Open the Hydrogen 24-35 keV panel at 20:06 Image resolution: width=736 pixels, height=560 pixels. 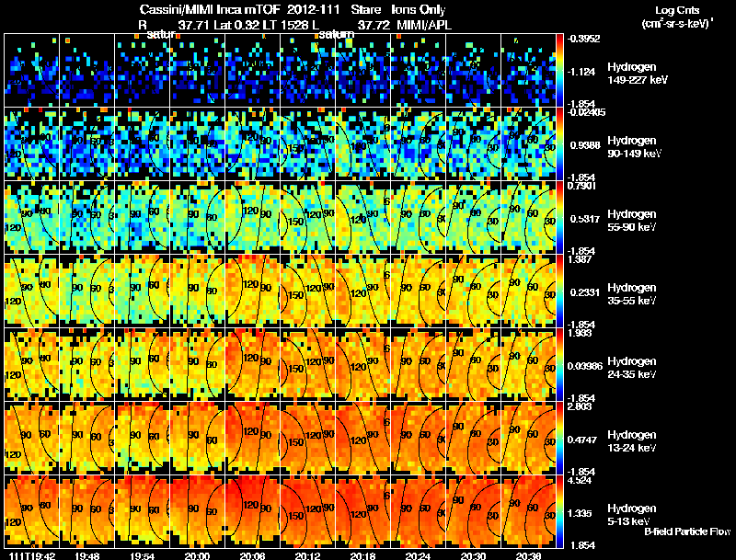[252, 364]
